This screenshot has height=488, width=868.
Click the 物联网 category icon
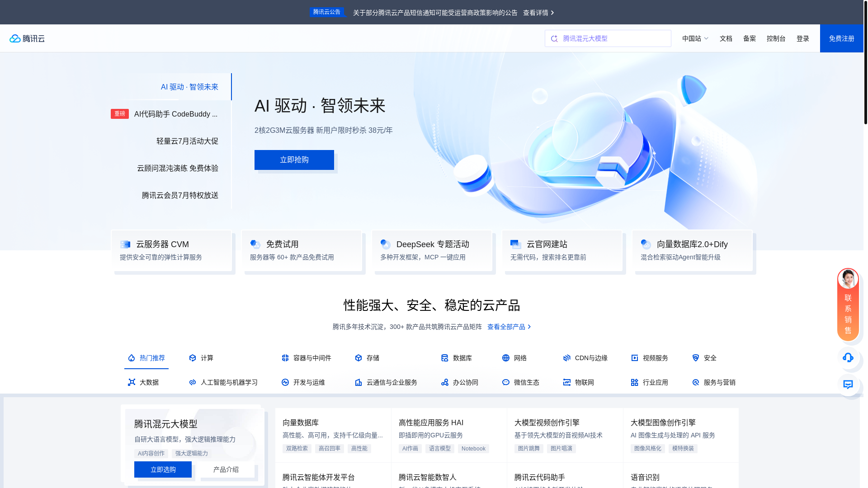click(x=567, y=382)
